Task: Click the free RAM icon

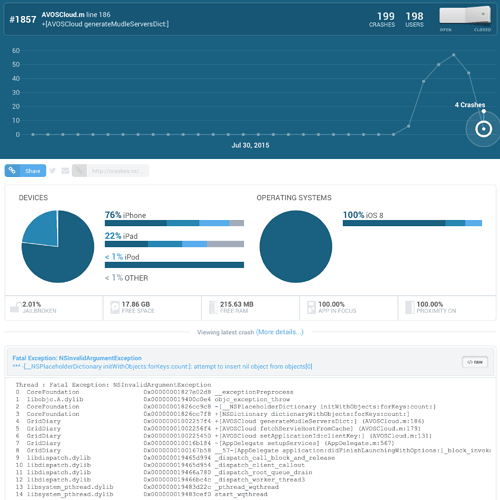Action: pyautogui.click(x=213, y=307)
